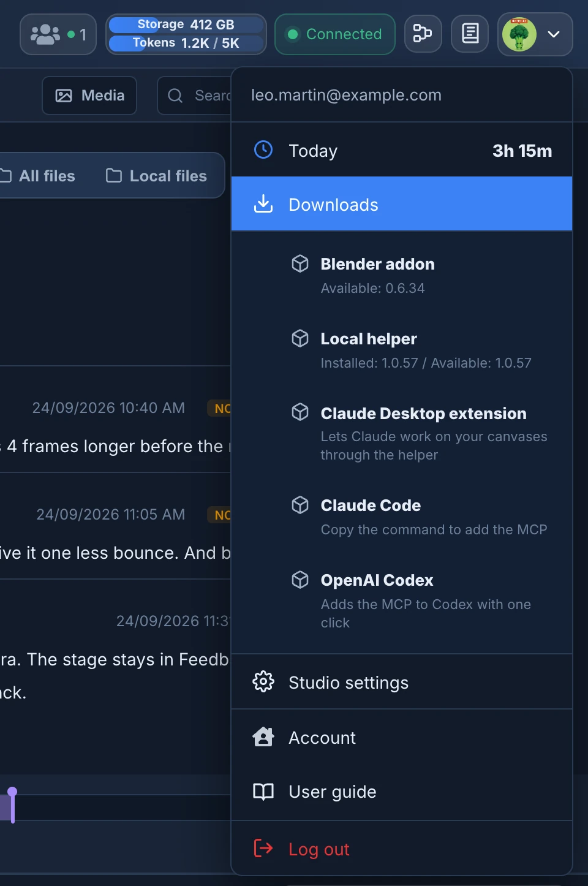The height and width of the screenshot is (886, 588).
Task: Click 'Available: 0.6.34' version text
Action: click(372, 288)
